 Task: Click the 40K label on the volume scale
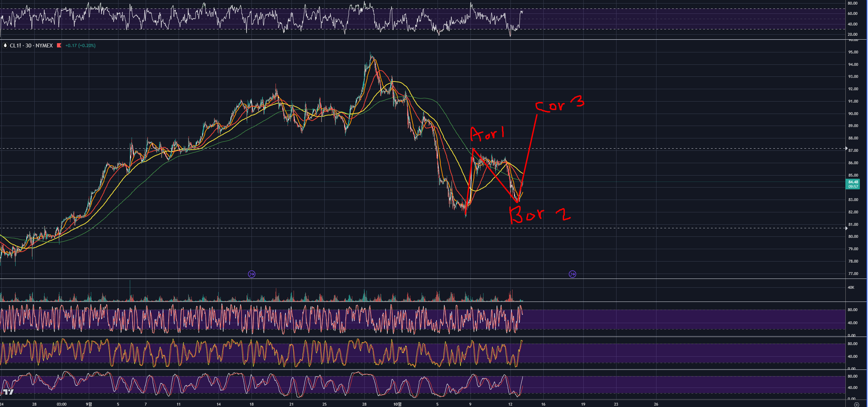(x=851, y=287)
